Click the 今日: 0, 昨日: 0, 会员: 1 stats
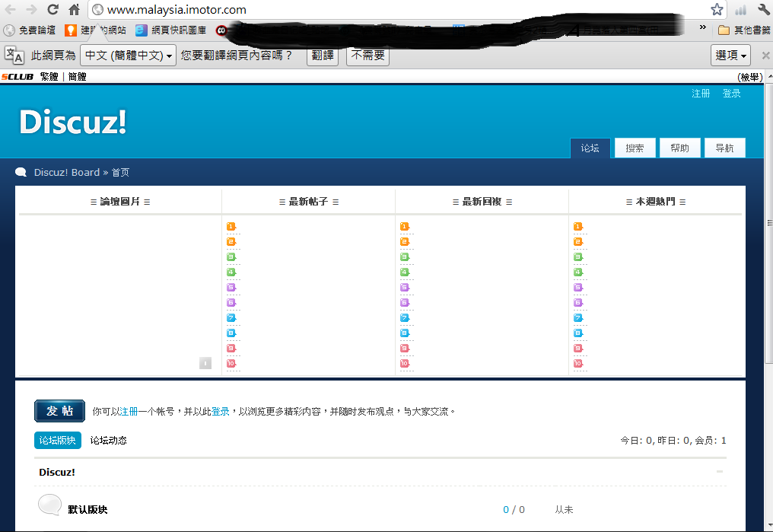Image resolution: width=773 pixels, height=532 pixels. 673,441
